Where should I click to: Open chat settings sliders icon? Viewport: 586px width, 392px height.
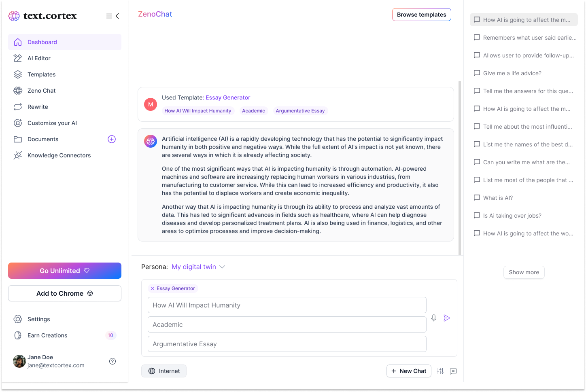440,371
